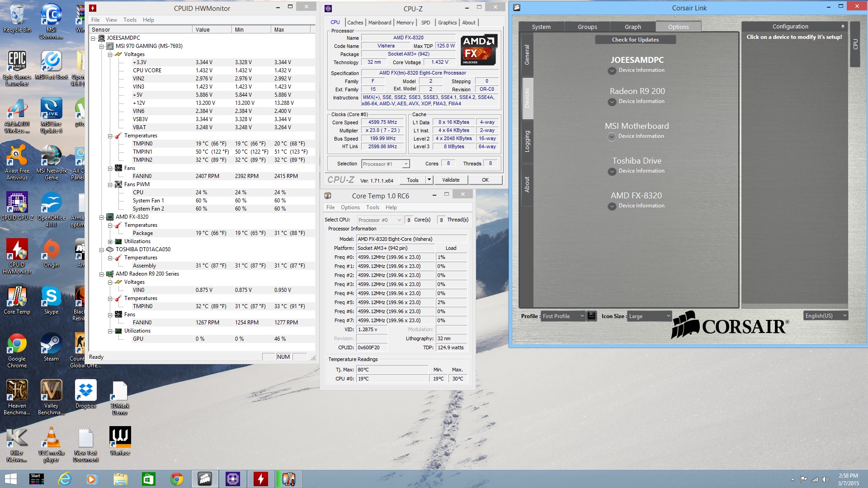The height and width of the screenshot is (488, 868).
Task: Open CPUID CPU-Z desktop shortcut
Action: pyautogui.click(x=17, y=206)
